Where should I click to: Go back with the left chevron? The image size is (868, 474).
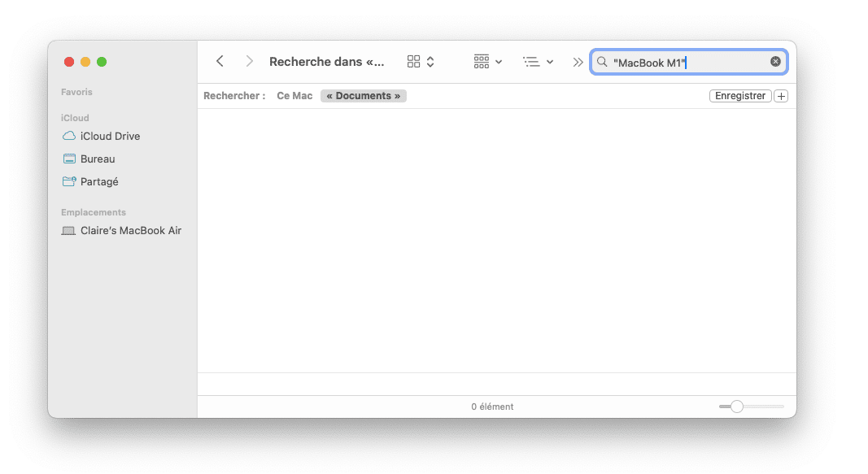220,62
